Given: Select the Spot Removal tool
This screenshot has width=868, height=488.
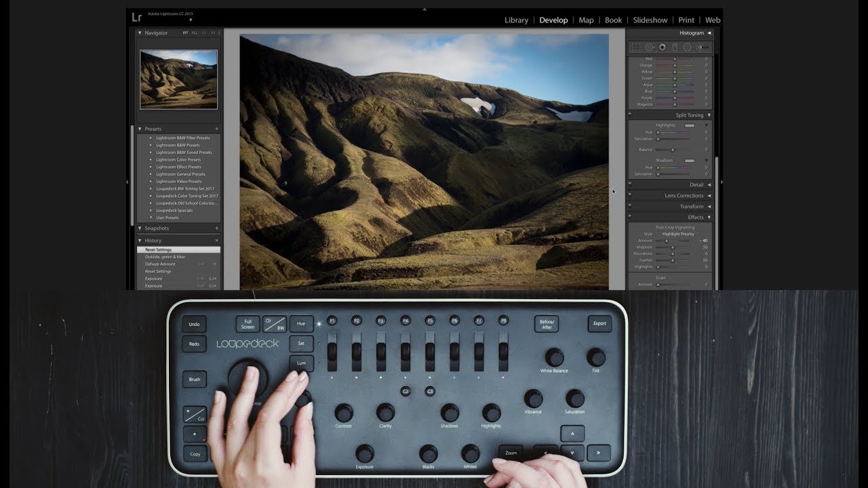Looking at the screenshot, I should 649,47.
